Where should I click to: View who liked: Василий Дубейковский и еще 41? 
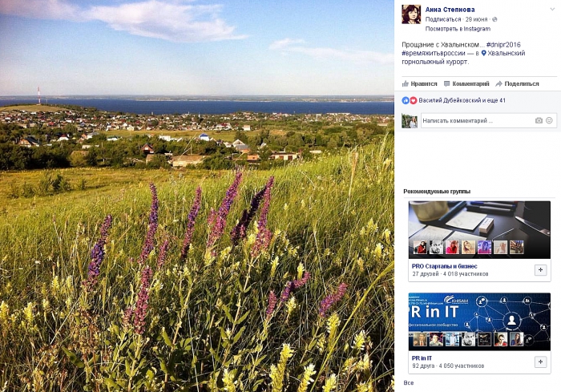(462, 100)
